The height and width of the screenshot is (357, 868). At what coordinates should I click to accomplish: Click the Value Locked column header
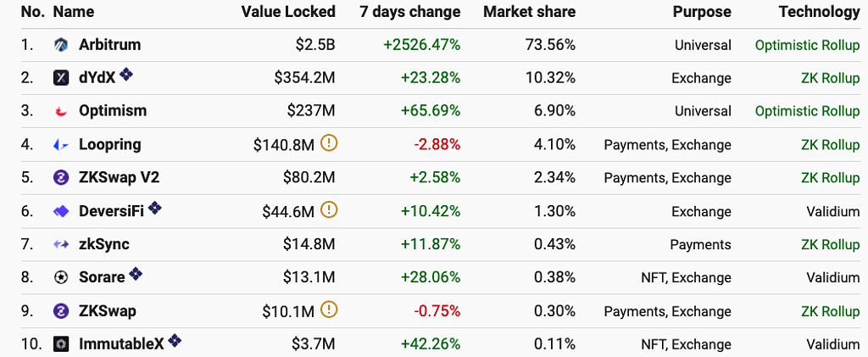coord(288,12)
